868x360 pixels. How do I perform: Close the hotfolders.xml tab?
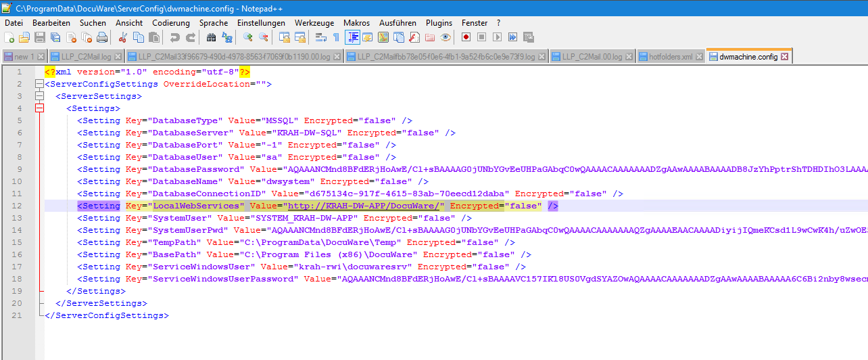point(698,57)
